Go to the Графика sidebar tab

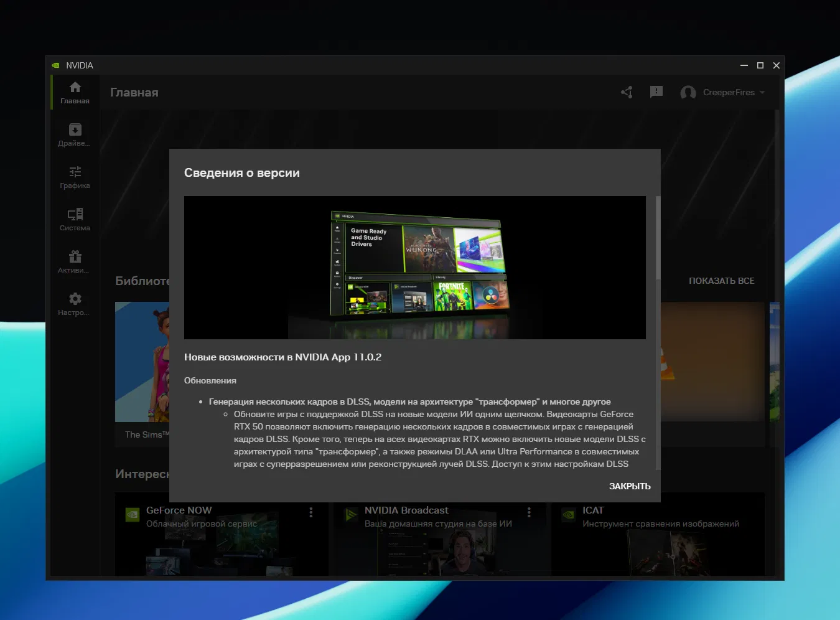75,177
